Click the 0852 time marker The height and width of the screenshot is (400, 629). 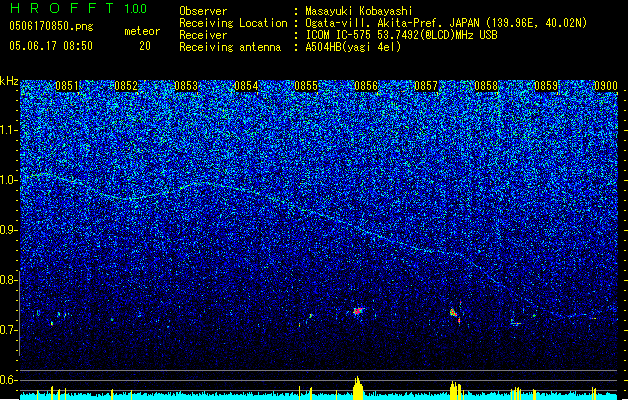coord(126,86)
